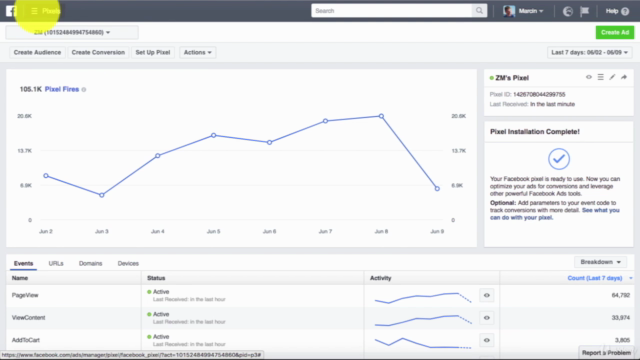Click the Jun 3 chart data point
Viewport: 640px width, 360px height.
(x=102, y=195)
